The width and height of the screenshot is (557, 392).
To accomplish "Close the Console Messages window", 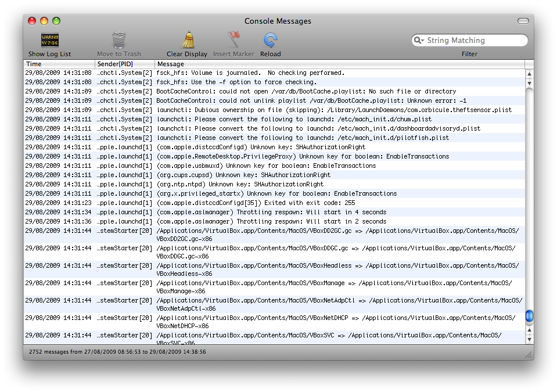I will (x=32, y=21).
